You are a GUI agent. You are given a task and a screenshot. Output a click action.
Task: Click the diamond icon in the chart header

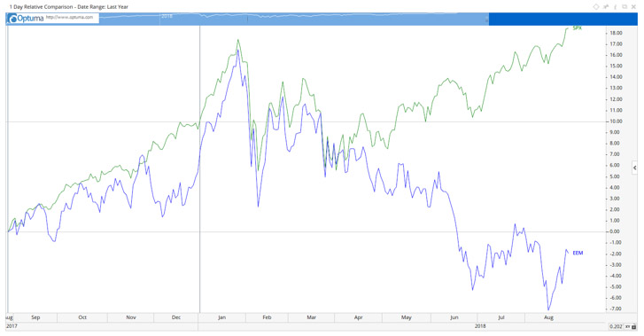596,6
